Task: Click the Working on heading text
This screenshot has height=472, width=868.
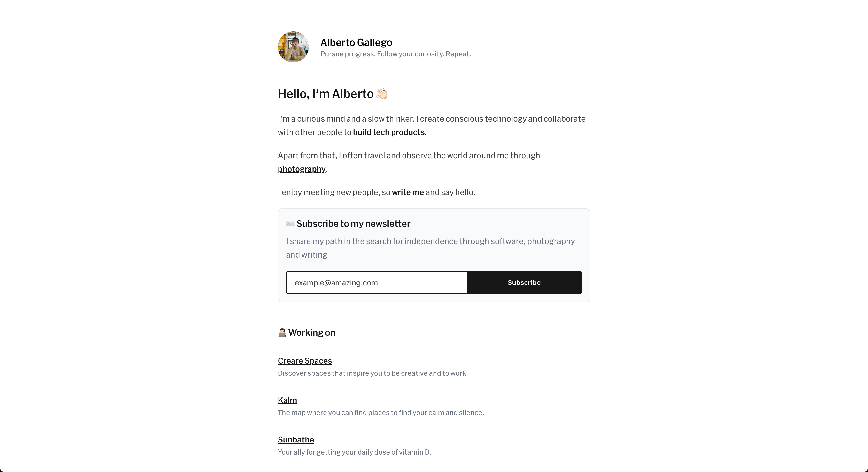Action: tap(311, 333)
